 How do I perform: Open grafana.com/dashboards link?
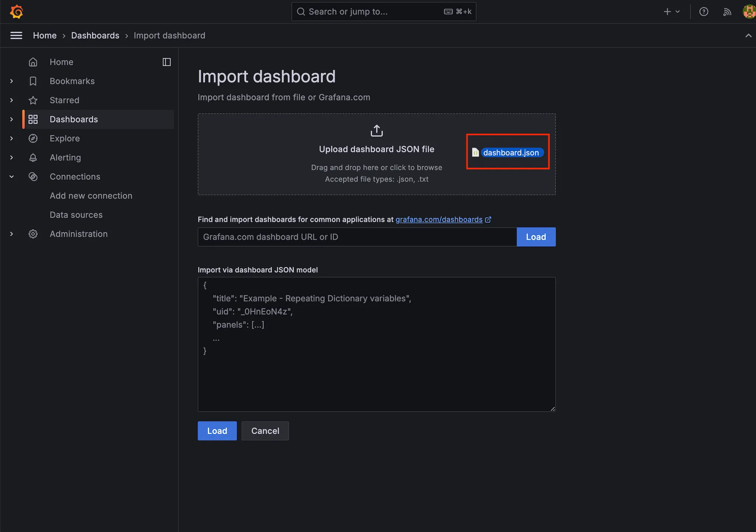point(439,219)
